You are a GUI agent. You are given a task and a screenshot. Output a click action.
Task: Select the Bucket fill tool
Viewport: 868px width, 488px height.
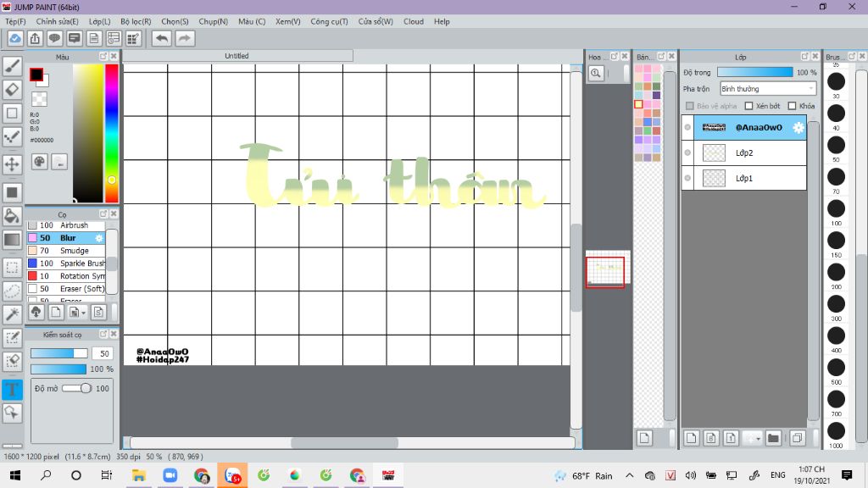(x=12, y=216)
